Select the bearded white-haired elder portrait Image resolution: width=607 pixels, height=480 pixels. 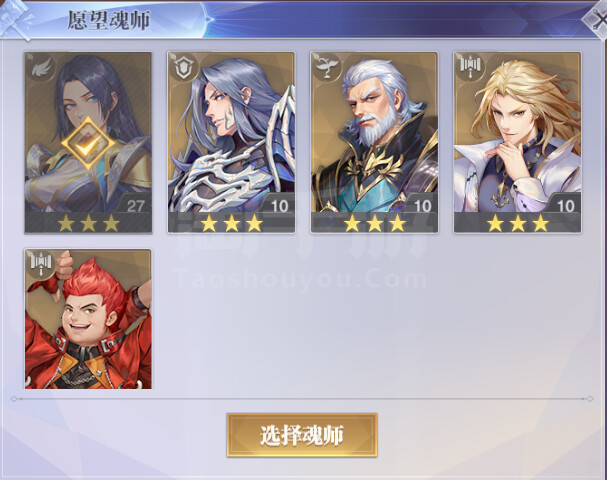374,142
